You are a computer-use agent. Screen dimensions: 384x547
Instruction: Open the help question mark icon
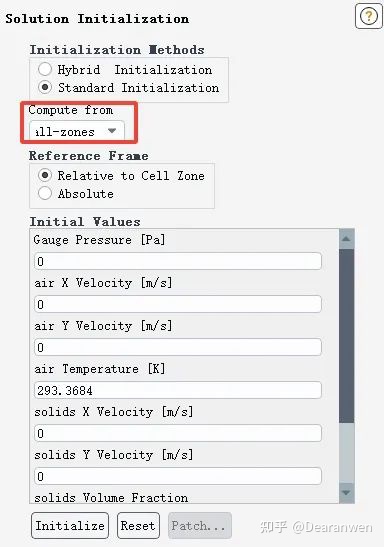click(369, 16)
